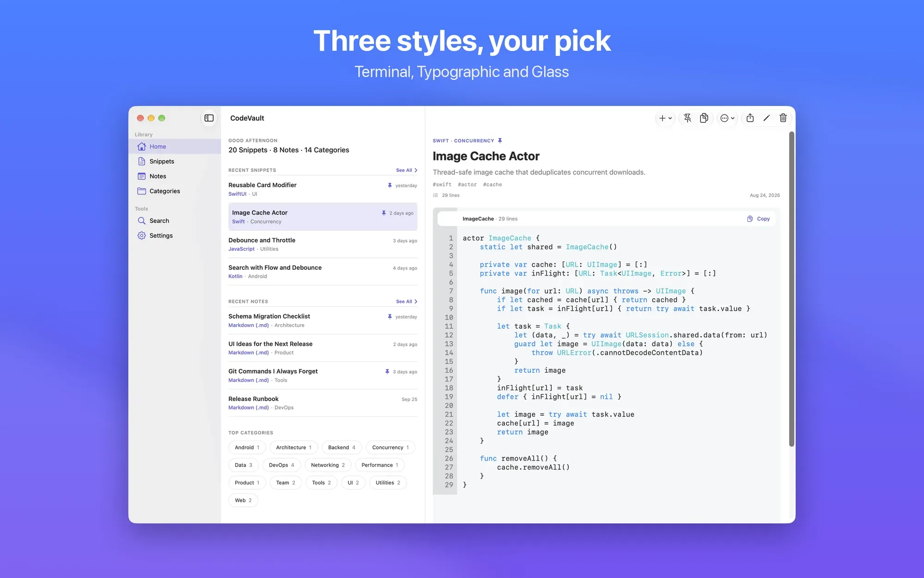Select the Tools category chip
The height and width of the screenshot is (578, 924).
321,483
